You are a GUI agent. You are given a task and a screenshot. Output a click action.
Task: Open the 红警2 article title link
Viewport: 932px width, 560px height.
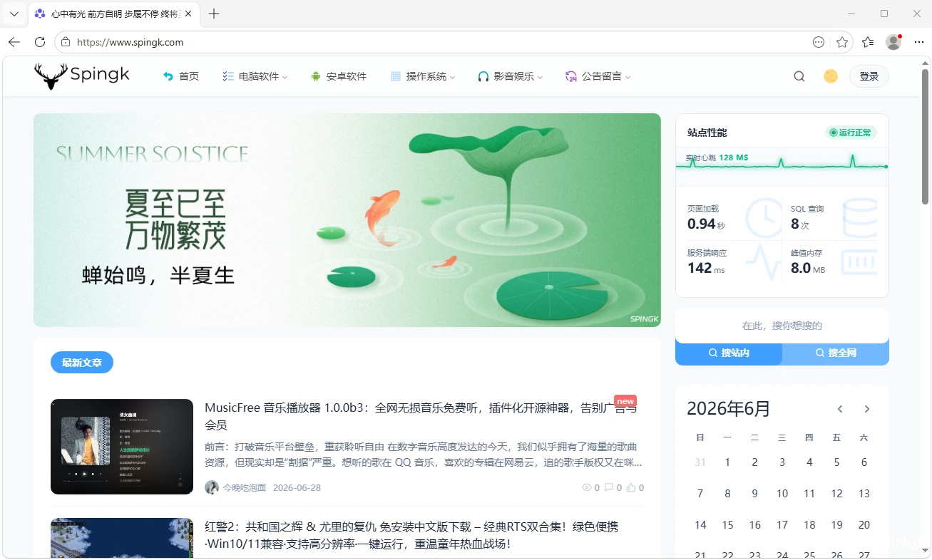point(411,535)
